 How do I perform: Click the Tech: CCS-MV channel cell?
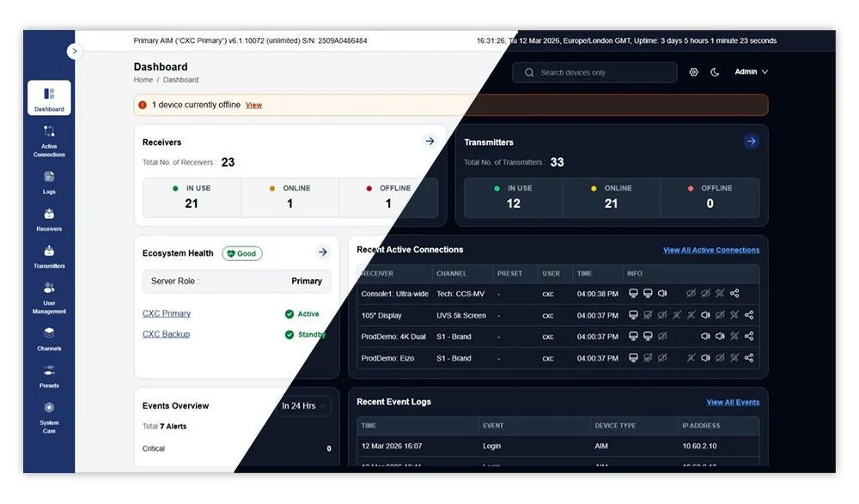tap(460, 295)
